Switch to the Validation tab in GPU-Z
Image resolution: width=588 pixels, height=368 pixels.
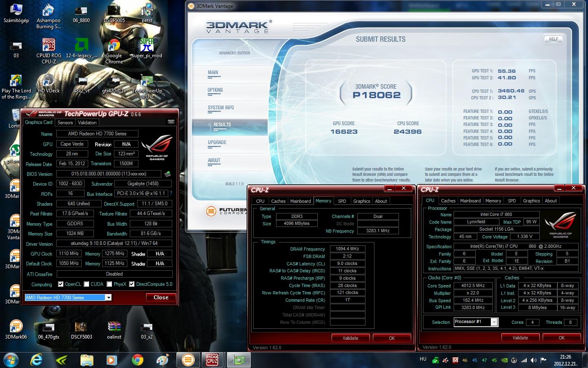coord(87,122)
